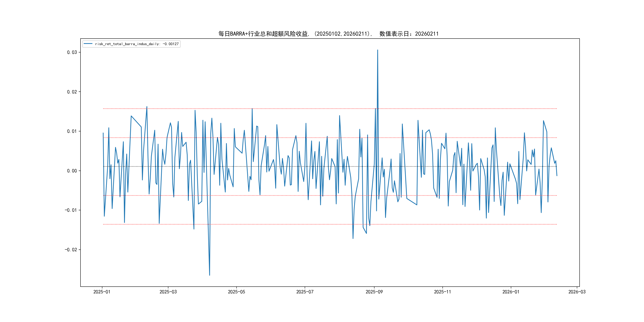Click the 2025-09 x-axis tick label

pos(374,292)
